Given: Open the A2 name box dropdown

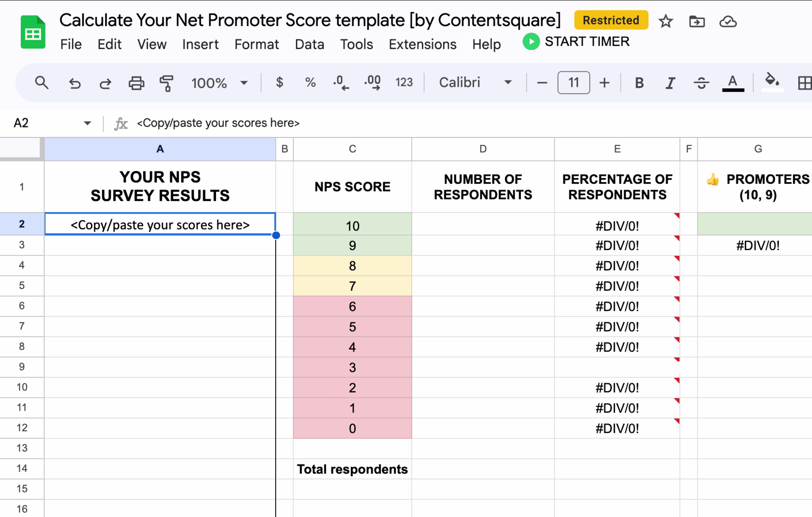Looking at the screenshot, I should (87, 123).
